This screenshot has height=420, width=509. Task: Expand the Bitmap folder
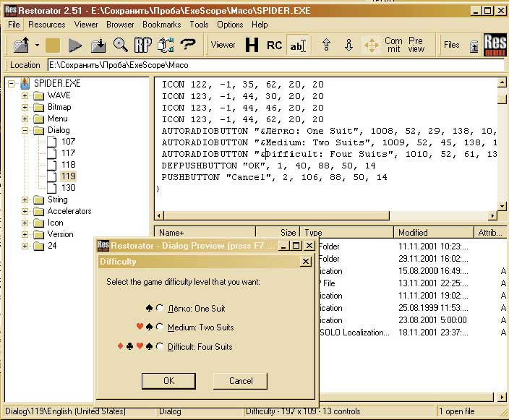[x=25, y=107]
